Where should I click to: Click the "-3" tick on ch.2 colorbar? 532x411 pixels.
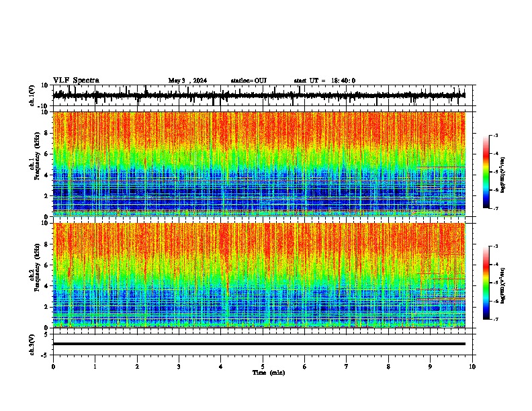tap(495, 246)
